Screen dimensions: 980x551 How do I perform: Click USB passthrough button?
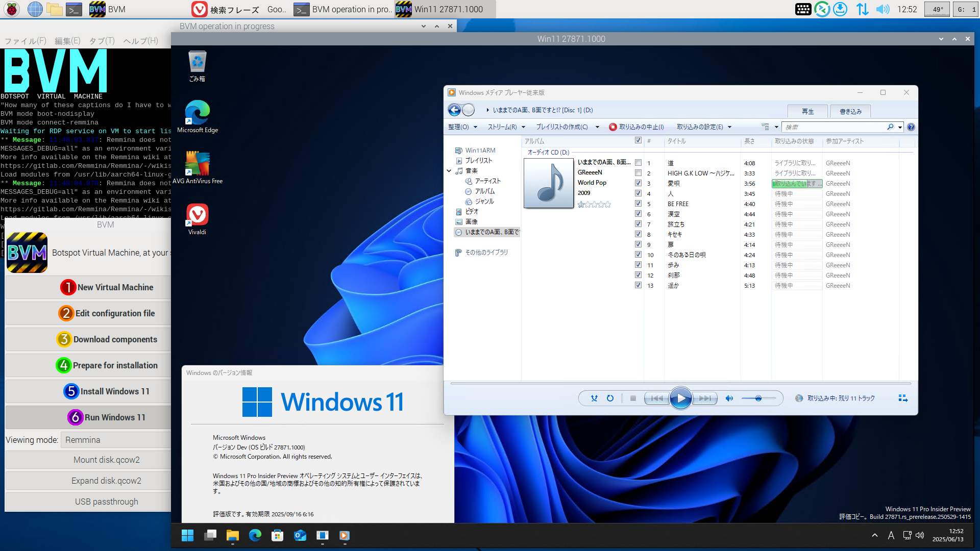tap(88, 502)
